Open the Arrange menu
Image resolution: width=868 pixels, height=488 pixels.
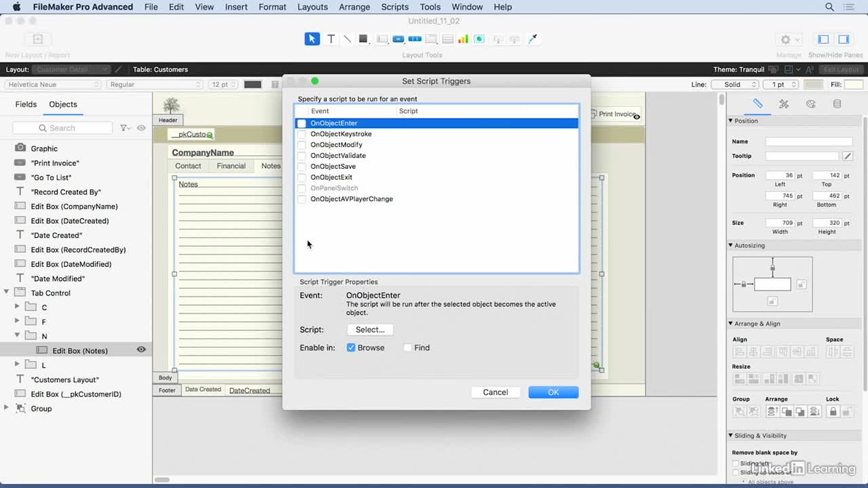[x=355, y=7]
